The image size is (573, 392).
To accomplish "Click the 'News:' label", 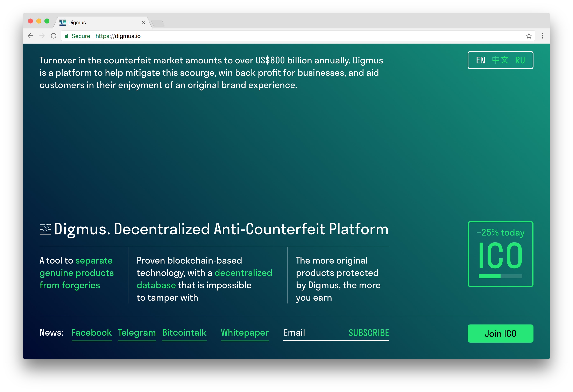I will pyautogui.click(x=51, y=332).
